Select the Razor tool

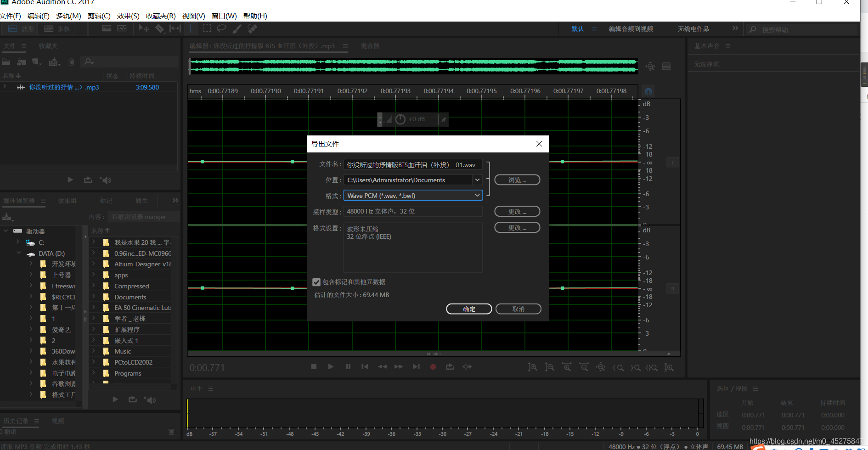(159, 28)
